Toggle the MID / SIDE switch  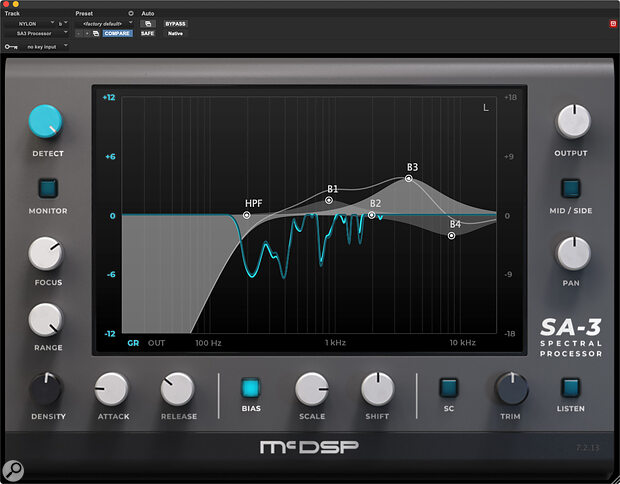pos(570,187)
